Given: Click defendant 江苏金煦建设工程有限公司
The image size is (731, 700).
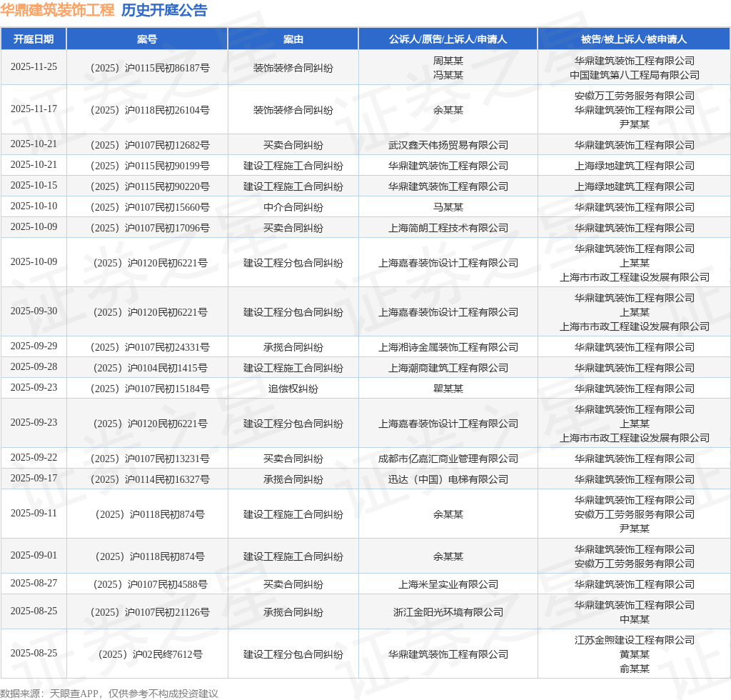Looking at the screenshot, I should point(634,641).
